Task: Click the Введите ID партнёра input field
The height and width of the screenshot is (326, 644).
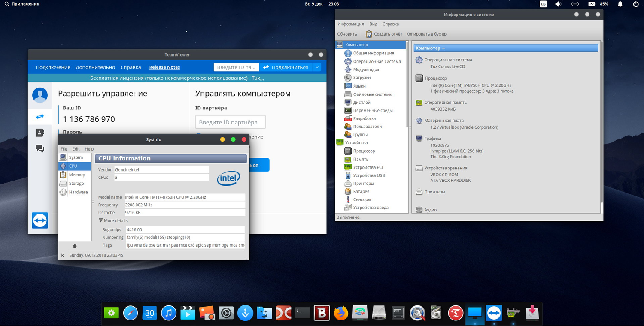Action: (x=230, y=122)
